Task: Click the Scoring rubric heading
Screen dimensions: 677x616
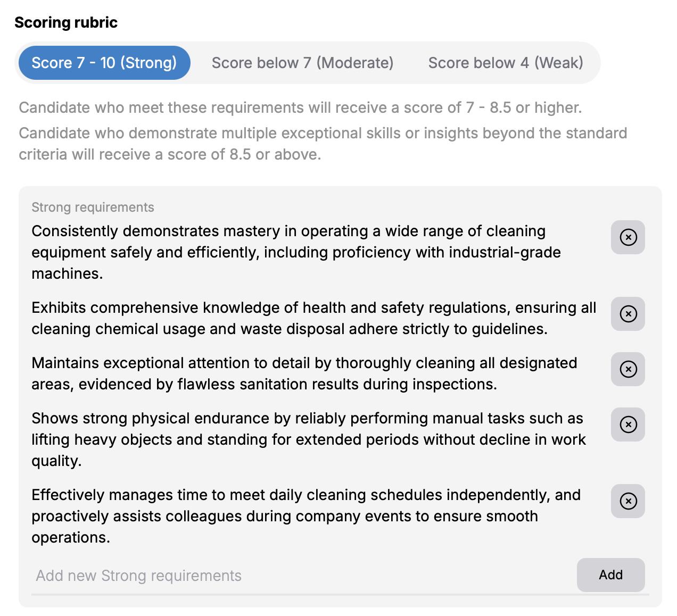Action: (66, 22)
